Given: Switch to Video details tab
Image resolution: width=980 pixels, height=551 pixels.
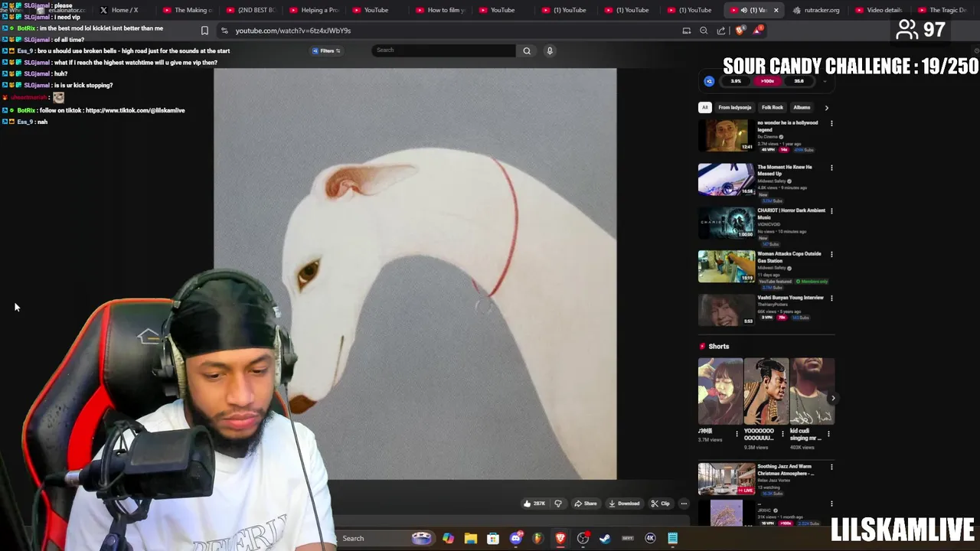Looking at the screenshot, I should tap(880, 10).
